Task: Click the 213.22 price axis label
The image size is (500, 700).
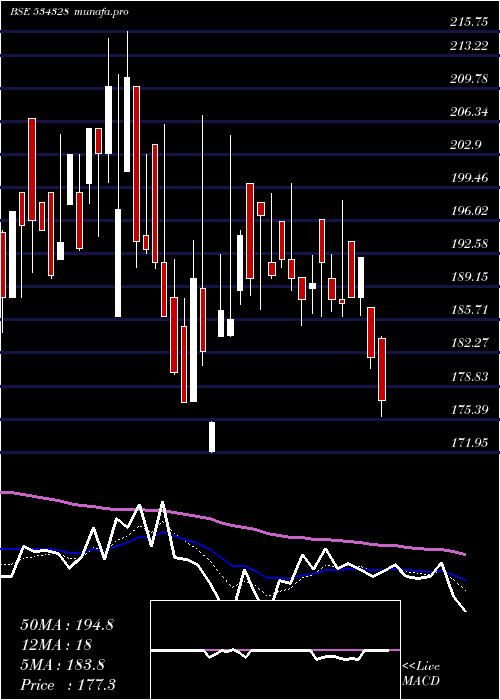Action: point(469,46)
